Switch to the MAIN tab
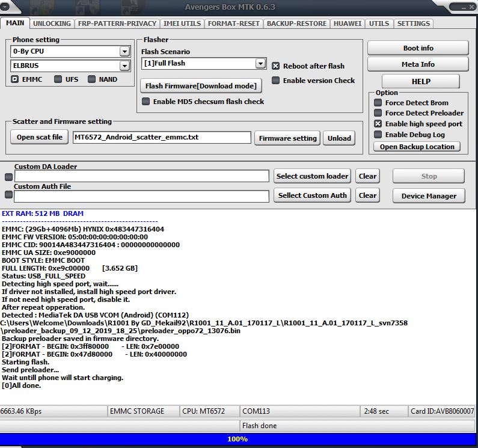The width and height of the screenshot is (478, 448). click(15, 23)
